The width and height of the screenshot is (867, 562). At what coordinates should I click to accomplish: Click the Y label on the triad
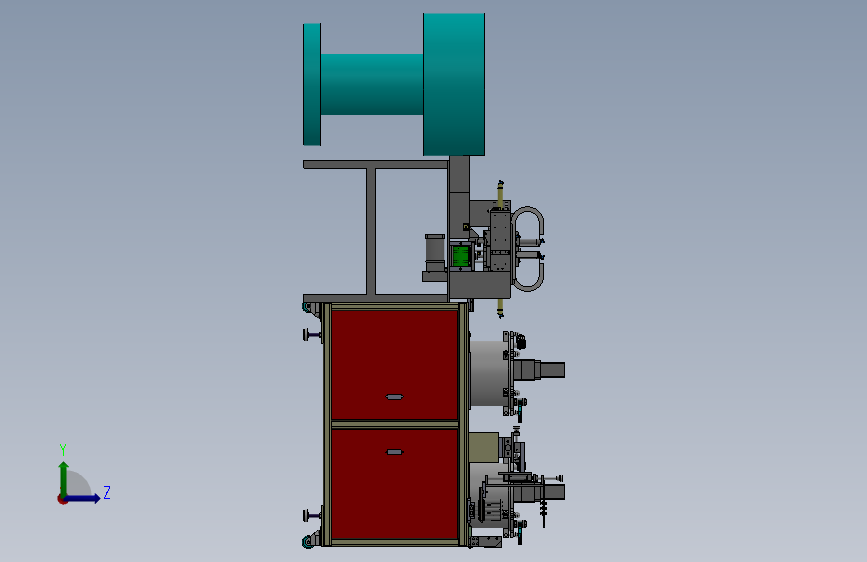coord(63,450)
